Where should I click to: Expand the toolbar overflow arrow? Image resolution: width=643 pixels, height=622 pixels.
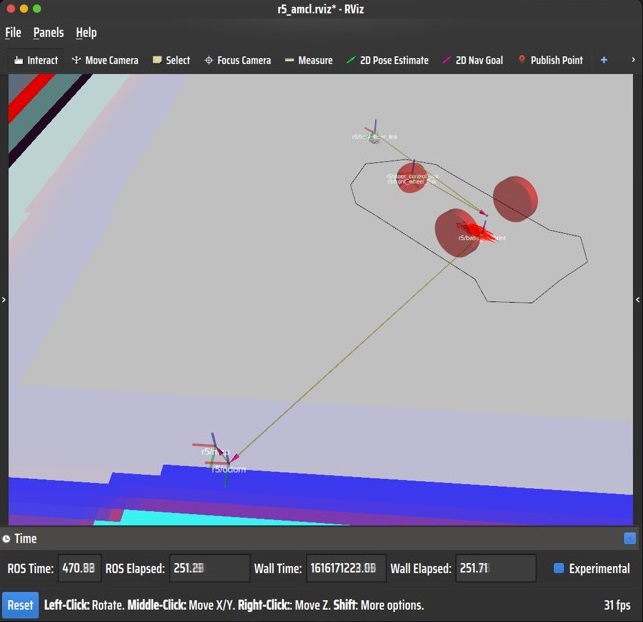point(632,60)
